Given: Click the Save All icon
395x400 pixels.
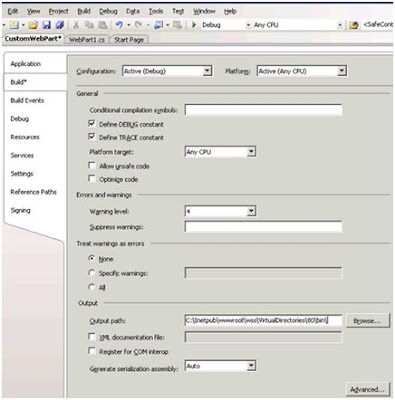Looking at the screenshot, I should (x=60, y=25).
